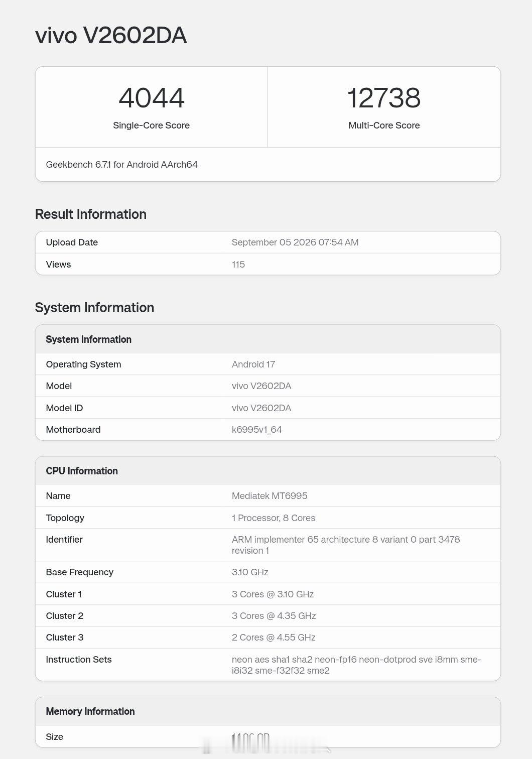
Task: Select the 3 Cores @ 3.10 GHz value
Action: [273, 594]
